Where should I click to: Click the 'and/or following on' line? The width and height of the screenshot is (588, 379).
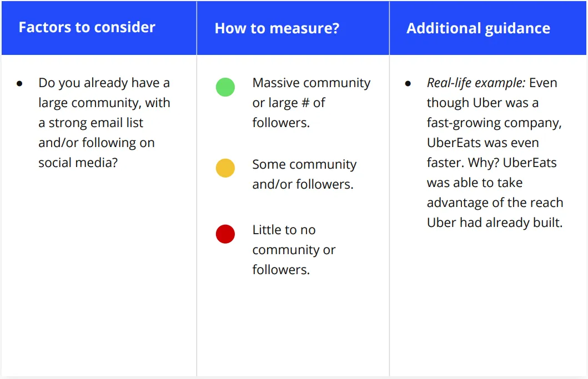pos(97,143)
